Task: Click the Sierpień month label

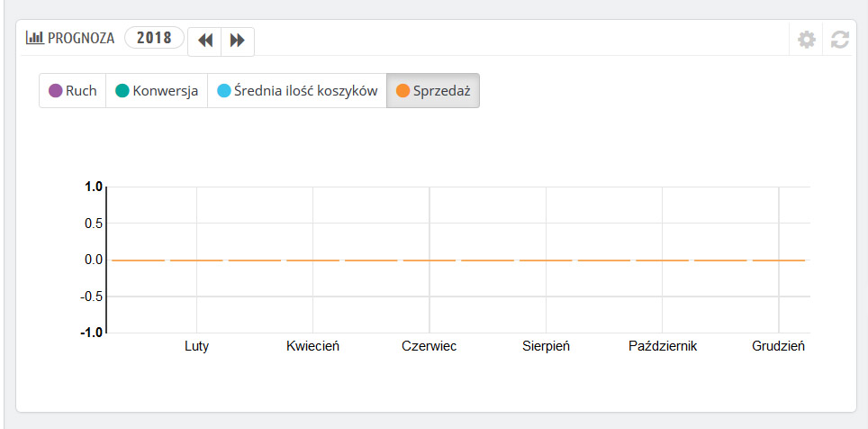Action: click(x=546, y=346)
